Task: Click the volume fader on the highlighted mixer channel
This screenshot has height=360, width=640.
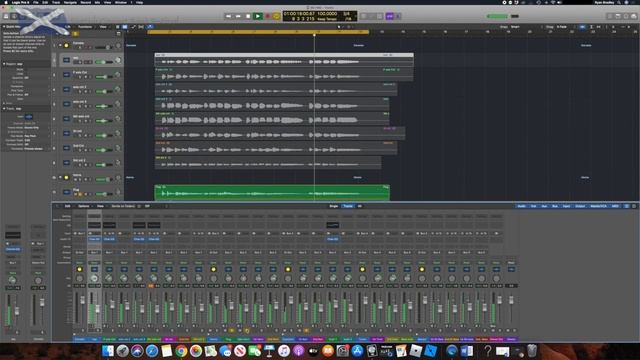Action: [x=97, y=309]
